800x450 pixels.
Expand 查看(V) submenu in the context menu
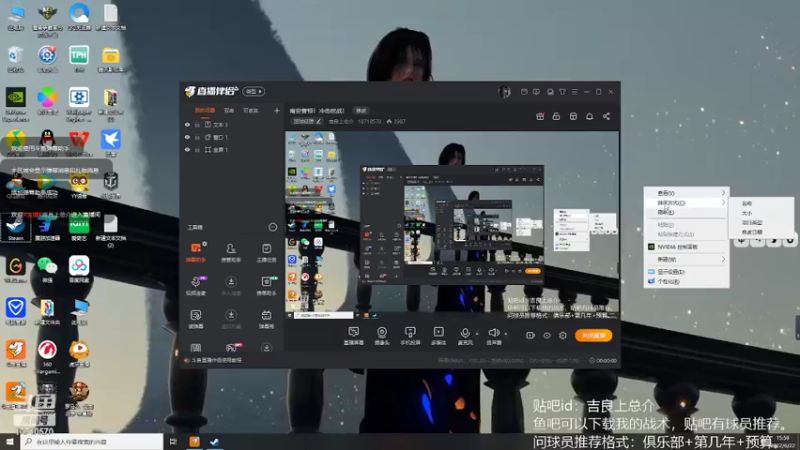pos(686,193)
